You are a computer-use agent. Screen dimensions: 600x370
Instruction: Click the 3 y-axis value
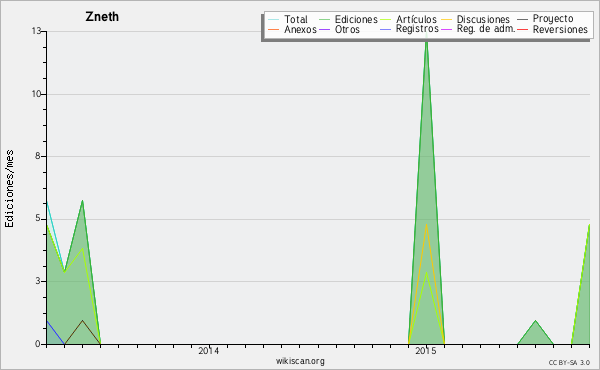point(38,281)
